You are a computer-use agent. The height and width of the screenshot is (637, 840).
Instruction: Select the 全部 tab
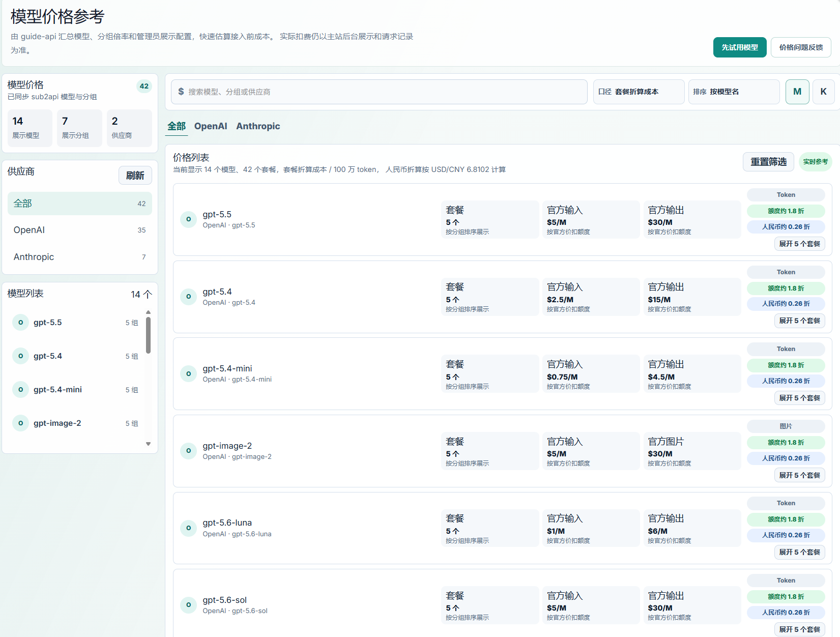(177, 126)
